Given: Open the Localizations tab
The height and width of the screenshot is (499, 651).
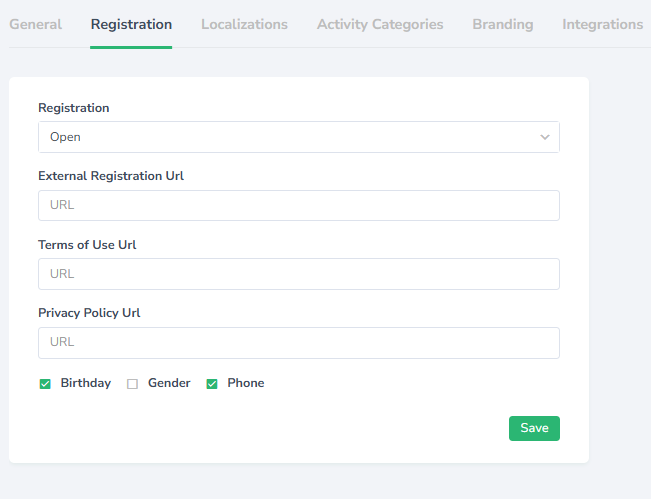Looking at the screenshot, I should pos(244,24).
